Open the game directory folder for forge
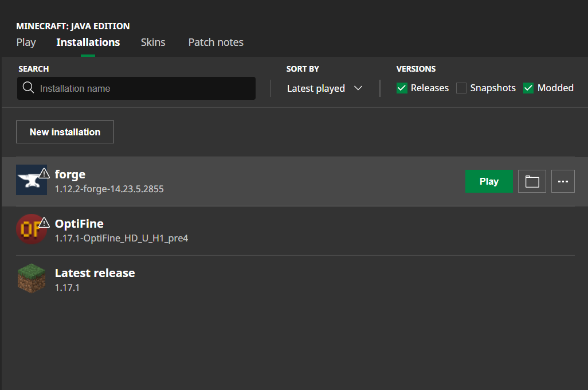588x390 pixels. pos(532,181)
